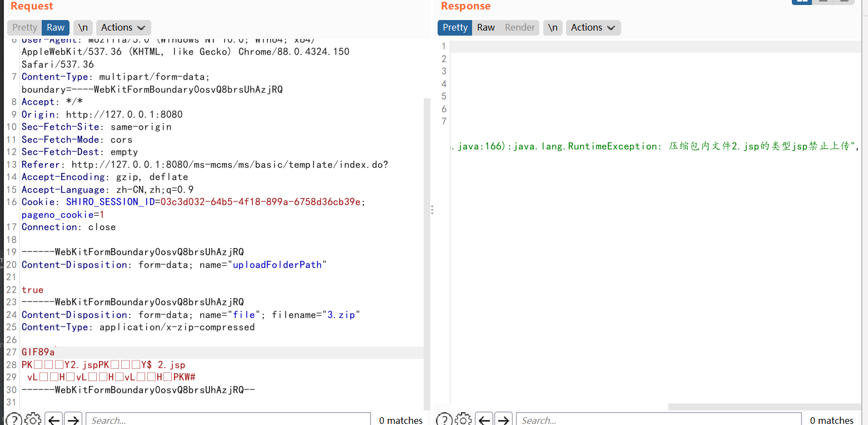Expand the Request Actions dropdown

pyautogui.click(x=123, y=28)
